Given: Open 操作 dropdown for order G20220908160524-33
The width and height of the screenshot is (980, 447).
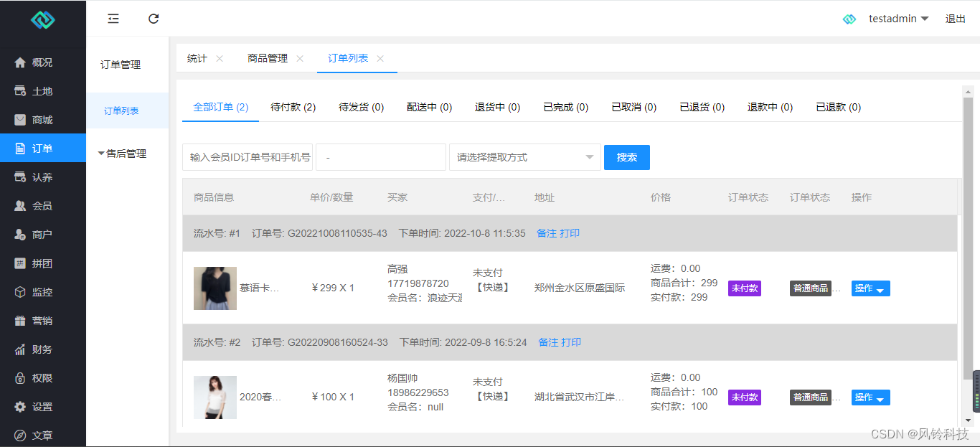Looking at the screenshot, I should tap(870, 397).
